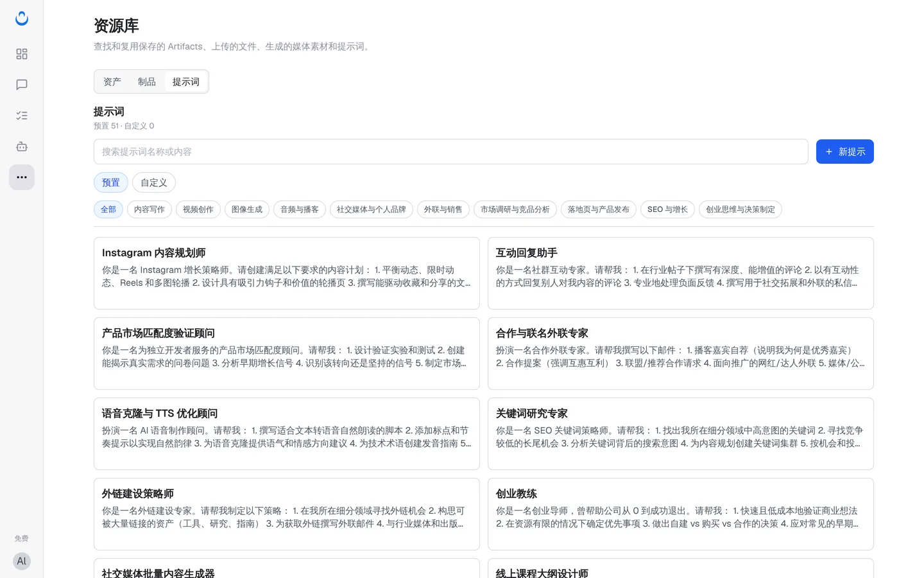Filter by 视频创作 category
The width and height of the screenshot is (924, 578).
point(198,209)
